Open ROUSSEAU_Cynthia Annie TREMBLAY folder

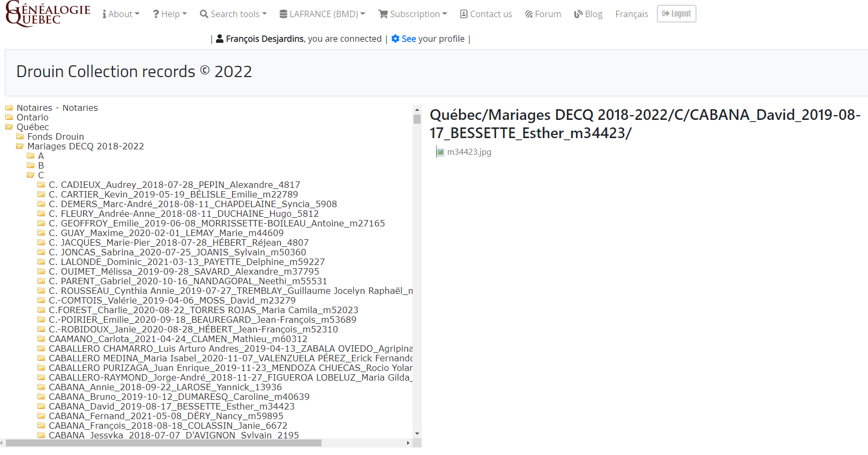click(x=231, y=291)
